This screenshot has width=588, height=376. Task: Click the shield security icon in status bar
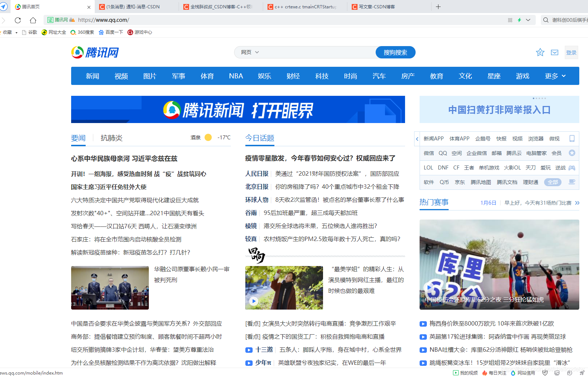(545, 373)
